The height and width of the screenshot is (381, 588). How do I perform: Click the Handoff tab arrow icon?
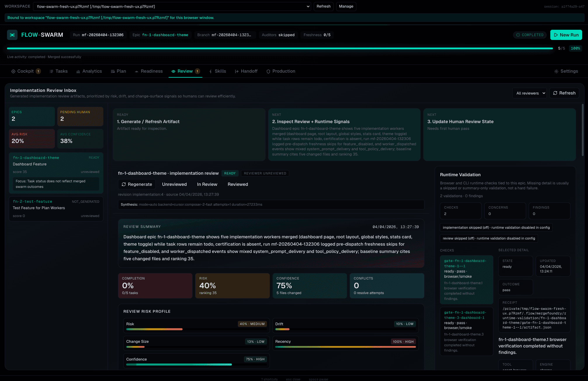(237, 71)
